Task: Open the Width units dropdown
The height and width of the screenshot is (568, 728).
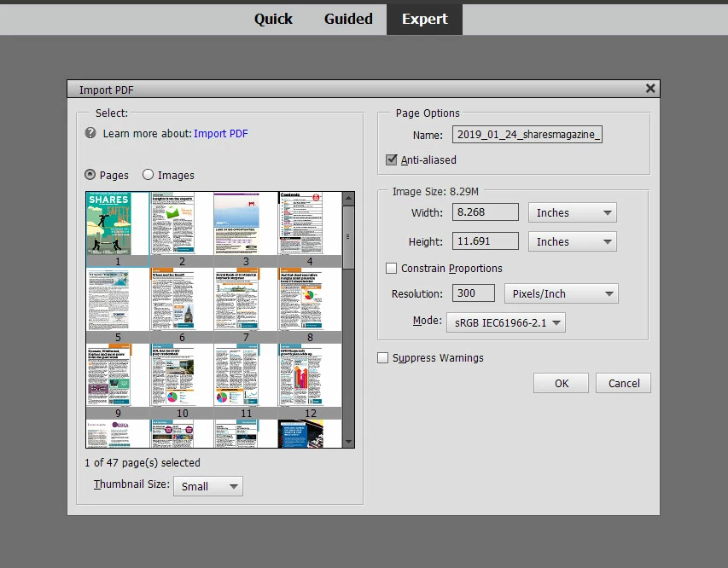Action: point(573,212)
